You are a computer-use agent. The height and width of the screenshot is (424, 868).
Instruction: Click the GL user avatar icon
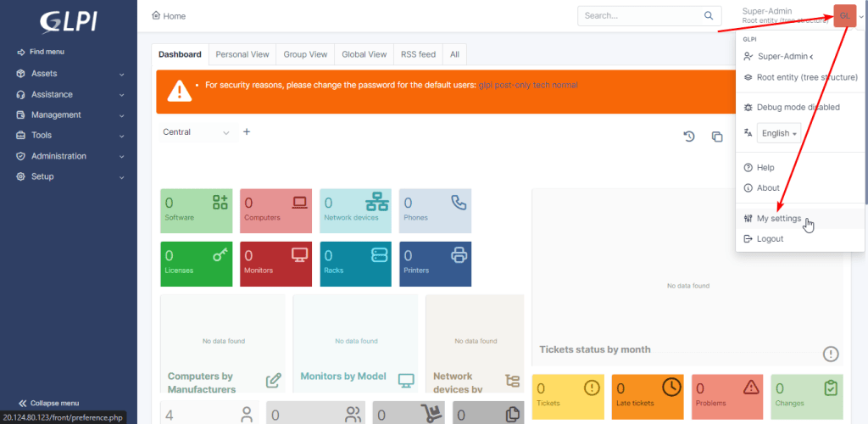point(845,15)
